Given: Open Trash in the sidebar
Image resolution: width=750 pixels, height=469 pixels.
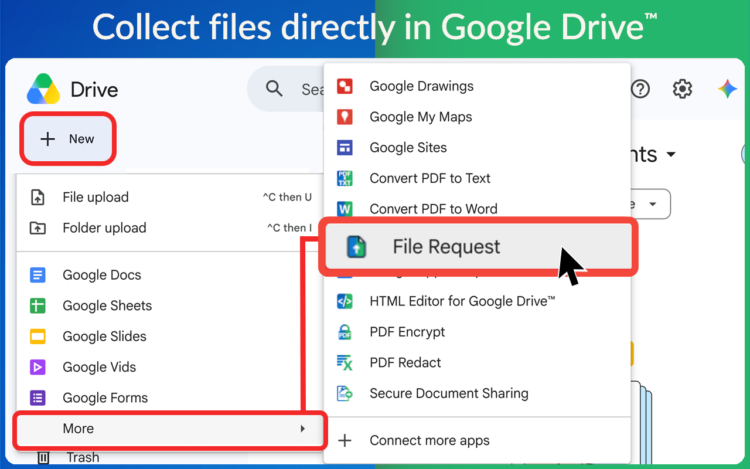Looking at the screenshot, I should tap(83, 457).
